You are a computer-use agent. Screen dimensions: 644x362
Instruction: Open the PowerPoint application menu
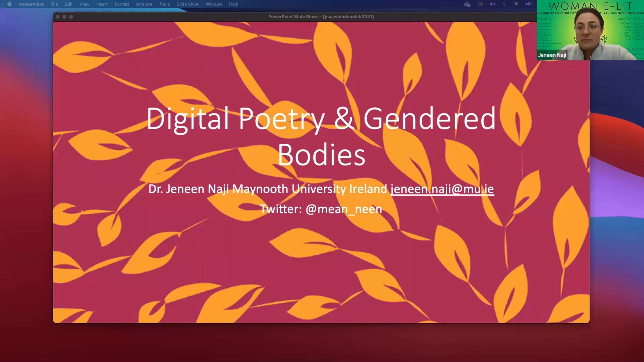[x=31, y=4]
